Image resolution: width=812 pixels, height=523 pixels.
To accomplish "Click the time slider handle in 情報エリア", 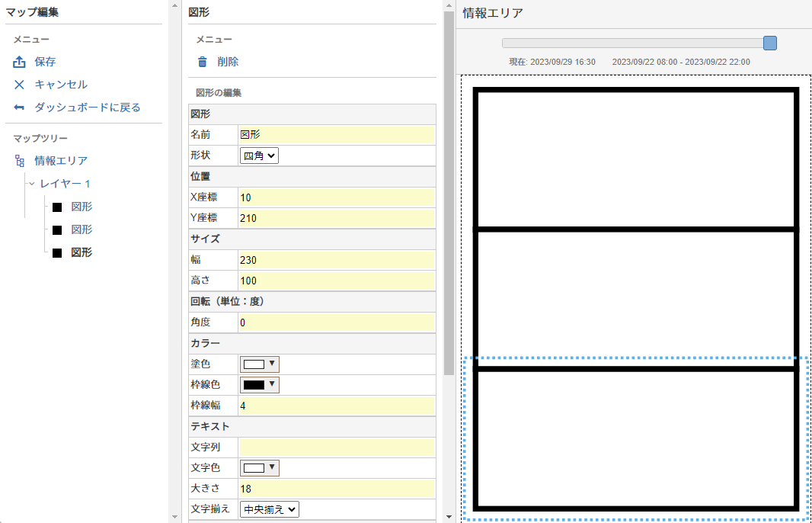I will tap(770, 43).
